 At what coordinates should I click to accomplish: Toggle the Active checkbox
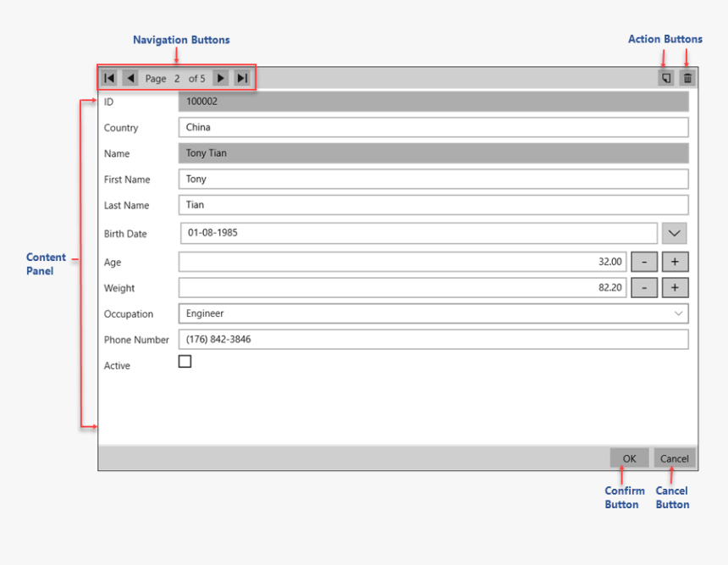[185, 362]
